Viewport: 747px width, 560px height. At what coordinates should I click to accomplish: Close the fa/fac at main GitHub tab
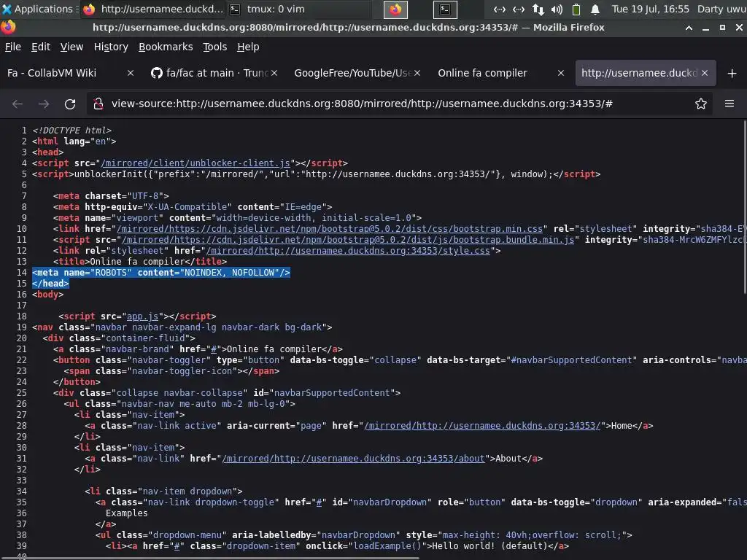pyautogui.click(x=274, y=73)
